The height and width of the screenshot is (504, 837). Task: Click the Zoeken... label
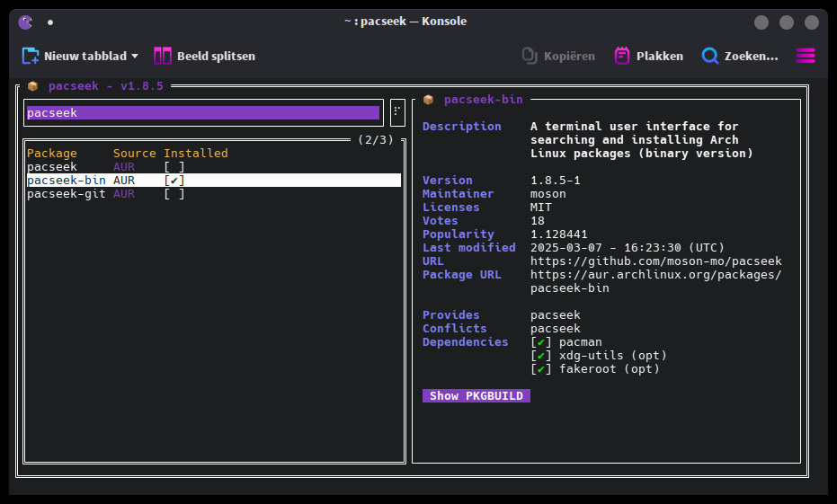pos(751,56)
